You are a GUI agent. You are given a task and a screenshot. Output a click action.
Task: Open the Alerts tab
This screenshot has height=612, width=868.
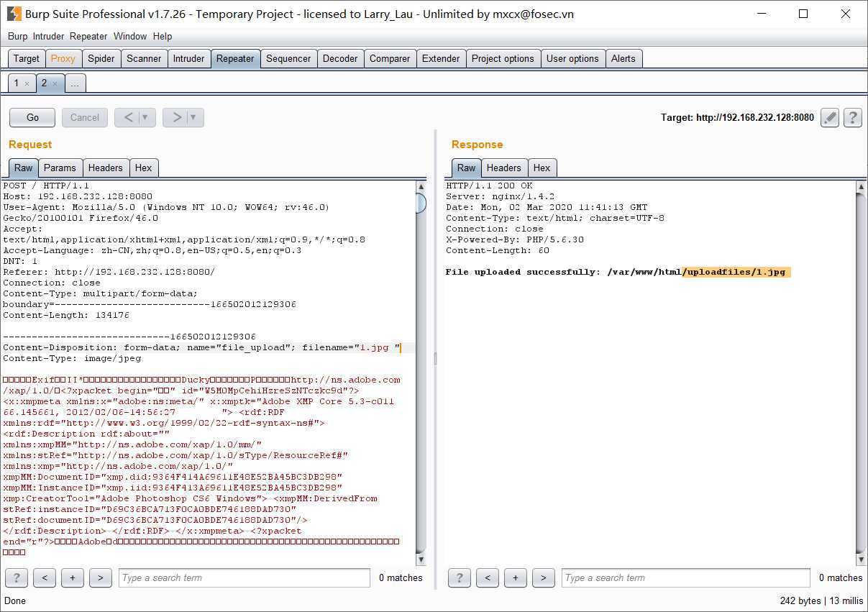coord(623,59)
